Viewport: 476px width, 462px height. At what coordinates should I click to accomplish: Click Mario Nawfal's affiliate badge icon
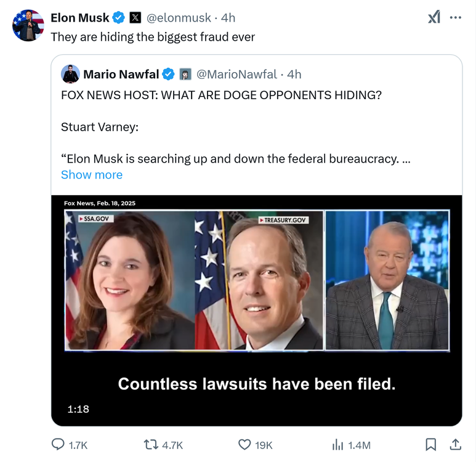point(185,75)
